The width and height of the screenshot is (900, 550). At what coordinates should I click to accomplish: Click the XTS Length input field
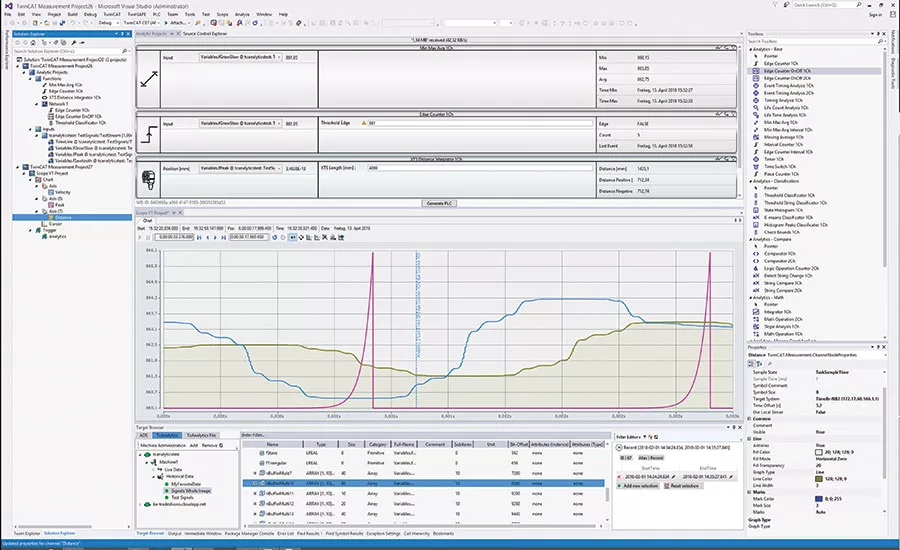480,168
